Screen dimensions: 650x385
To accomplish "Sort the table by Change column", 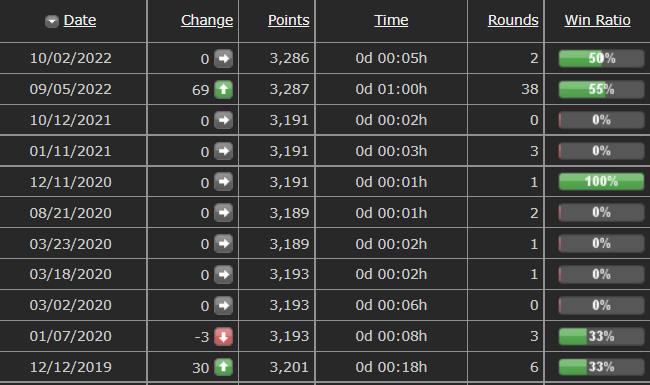I will click(207, 20).
